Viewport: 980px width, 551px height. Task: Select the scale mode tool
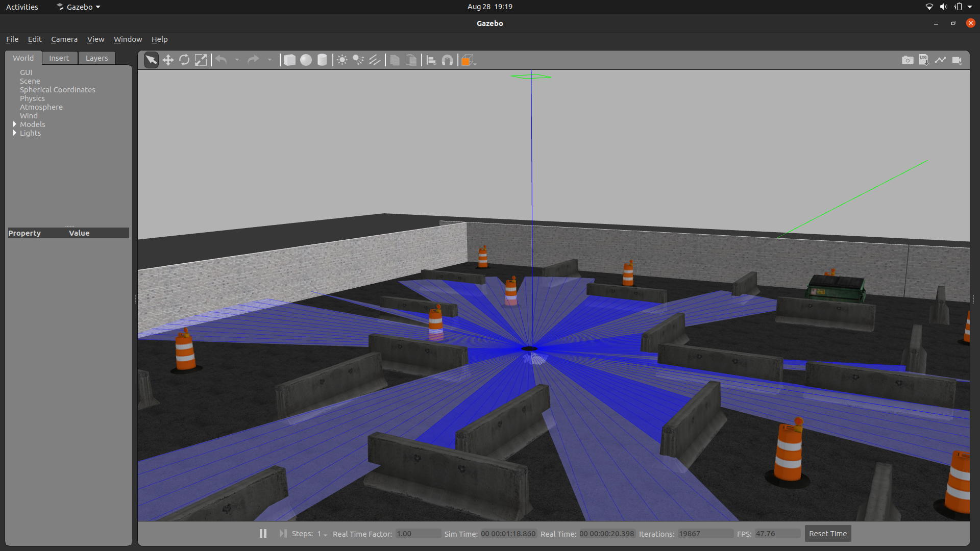click(x=201, y=60)
